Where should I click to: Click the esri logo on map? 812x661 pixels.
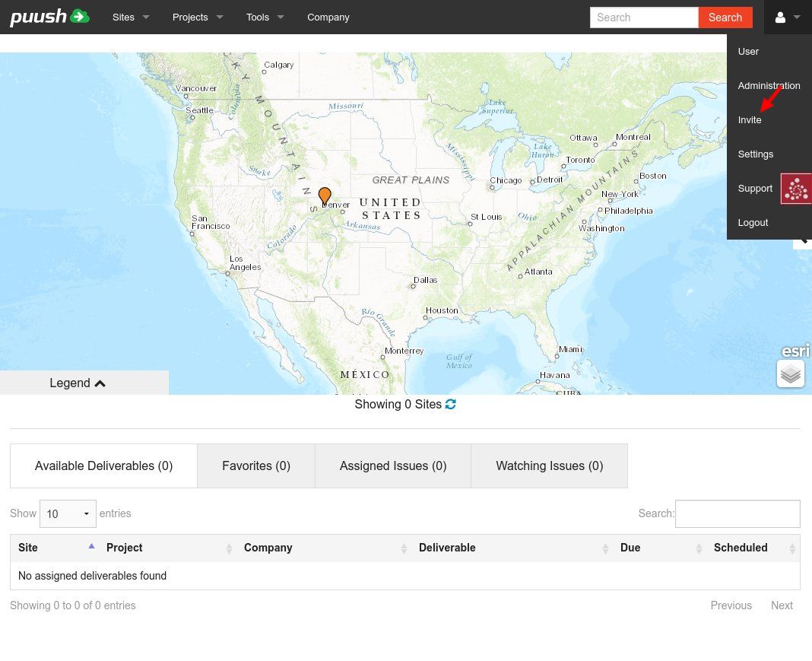(795, 351)
